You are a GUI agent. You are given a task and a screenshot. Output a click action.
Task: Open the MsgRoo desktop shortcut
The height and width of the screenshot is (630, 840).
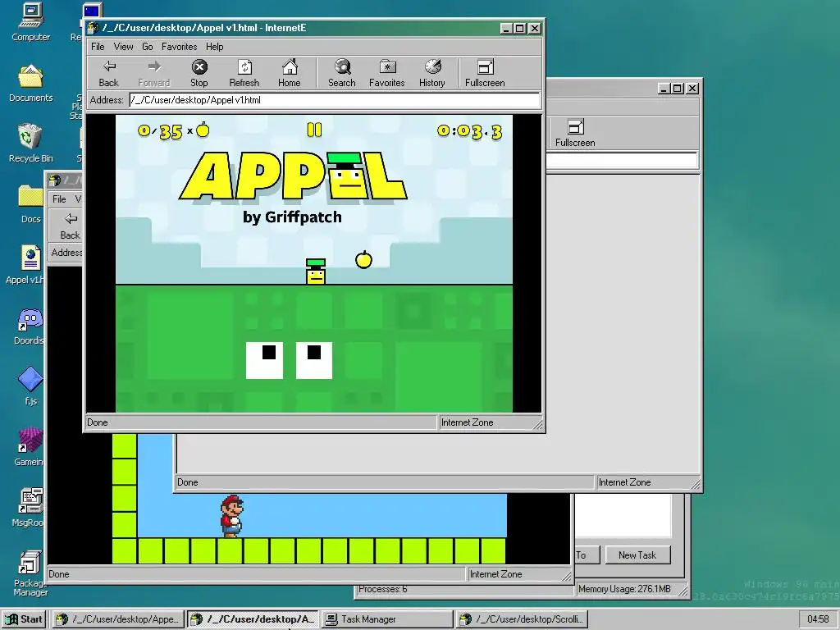pos(30,508)
